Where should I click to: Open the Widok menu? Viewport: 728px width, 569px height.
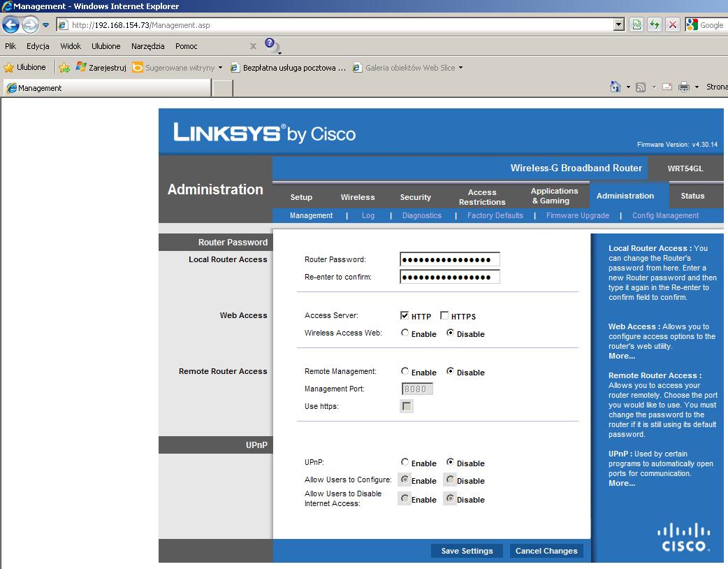[x=71, y=46]
